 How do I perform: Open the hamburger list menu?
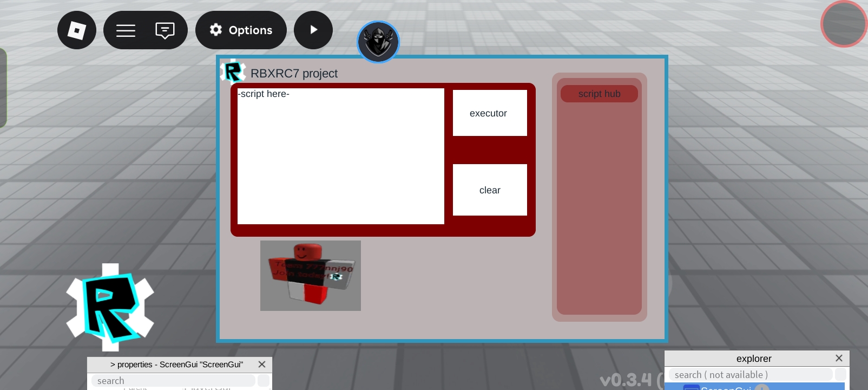(x=126, y=30)
